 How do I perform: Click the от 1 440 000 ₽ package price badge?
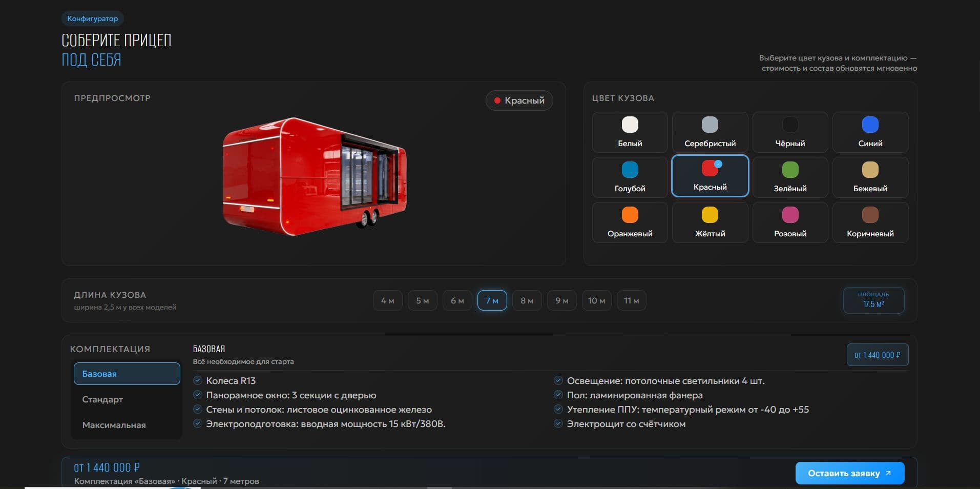[x=878, y=355]
